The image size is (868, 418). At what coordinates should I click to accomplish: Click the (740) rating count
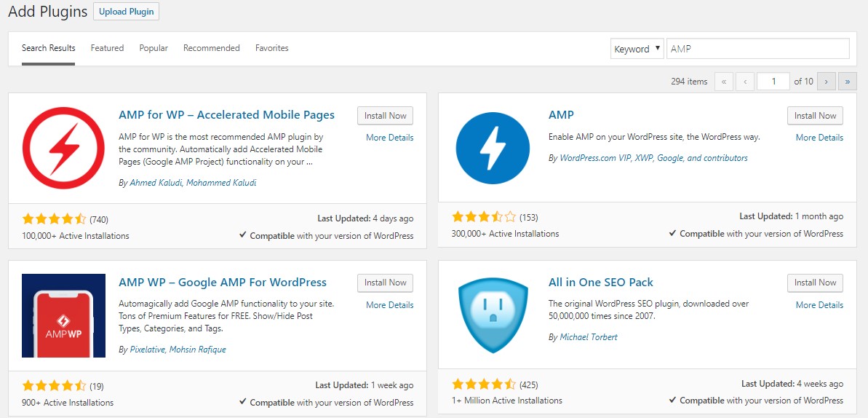click(99, 219)
